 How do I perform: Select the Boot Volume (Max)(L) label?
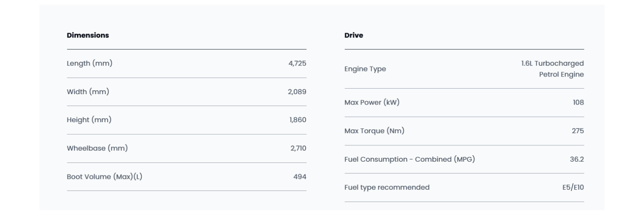pyautogui.click(x=104, y=177)
